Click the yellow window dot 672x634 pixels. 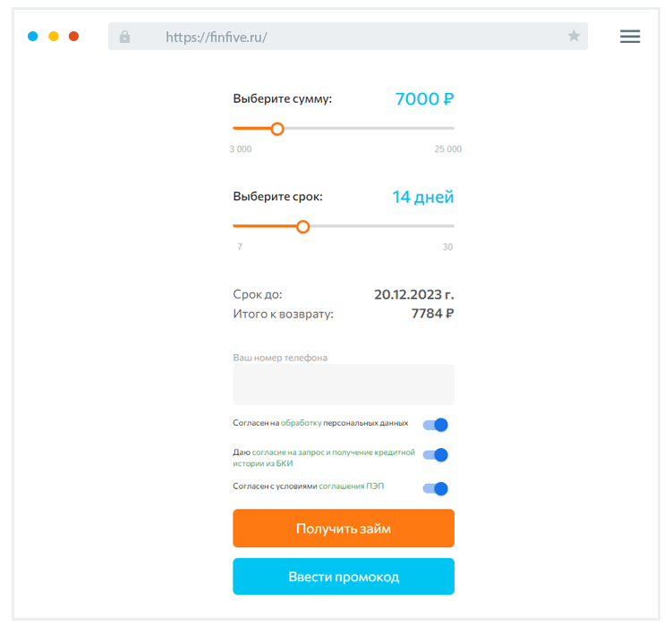54,37
